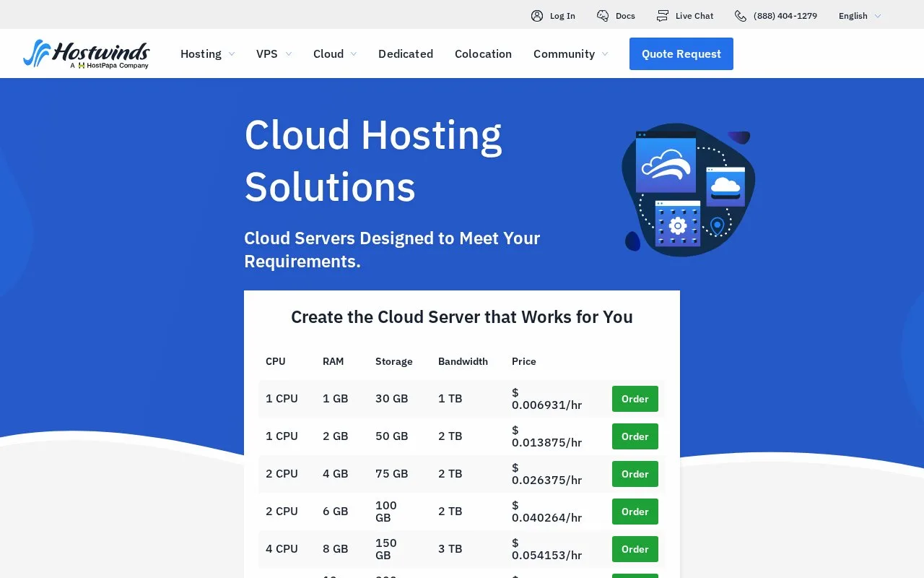Go to the Dedicated page
924x578 pixels.
pos(406,54)
